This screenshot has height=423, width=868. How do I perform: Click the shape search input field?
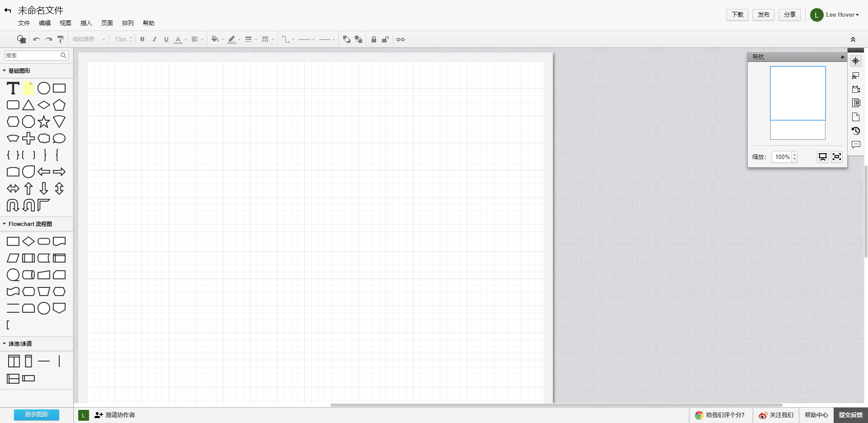click(x=36, y=55)
